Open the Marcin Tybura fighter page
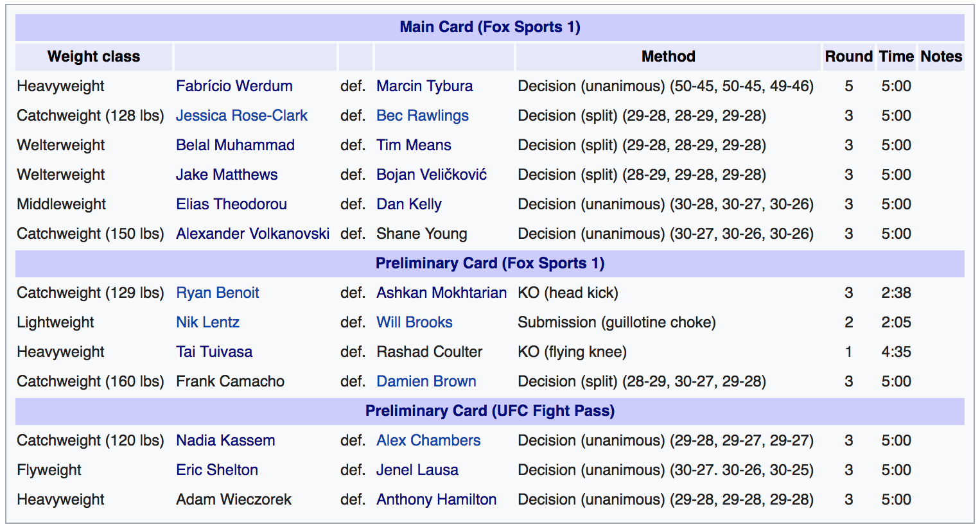Image resolution: width=980 pixels, height=529 pixels. [424, 86]
